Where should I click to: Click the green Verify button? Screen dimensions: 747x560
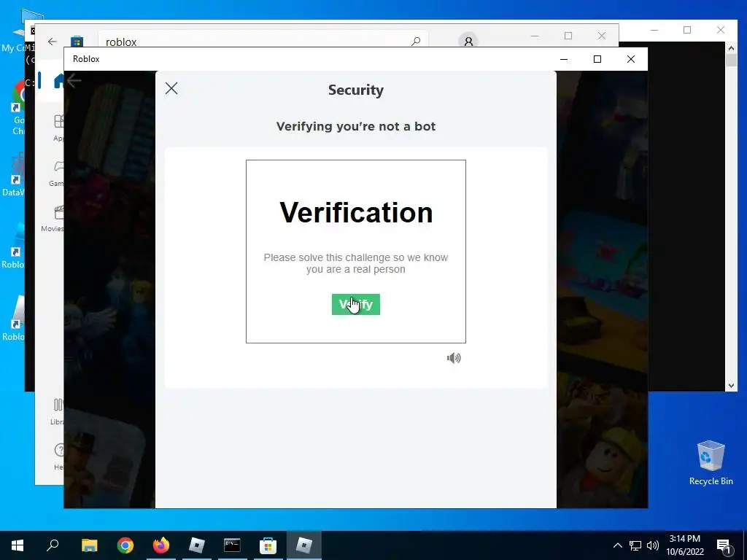point(355,304)
